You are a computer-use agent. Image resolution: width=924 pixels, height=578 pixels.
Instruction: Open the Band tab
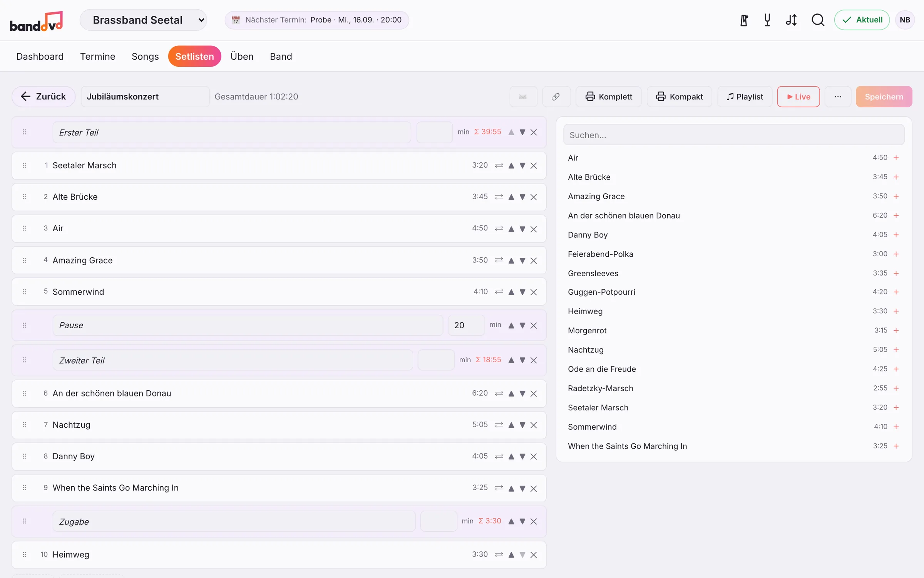281,56
